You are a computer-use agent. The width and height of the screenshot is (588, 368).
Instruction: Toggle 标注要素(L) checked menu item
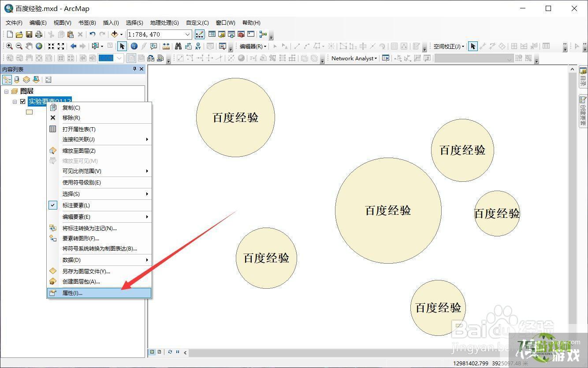pos(99,205)
